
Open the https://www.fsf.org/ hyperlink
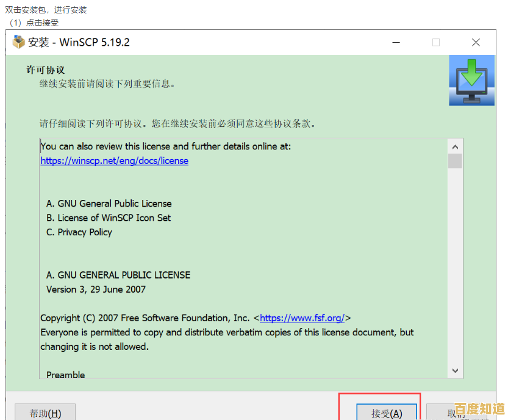click(x=304, y=318)
